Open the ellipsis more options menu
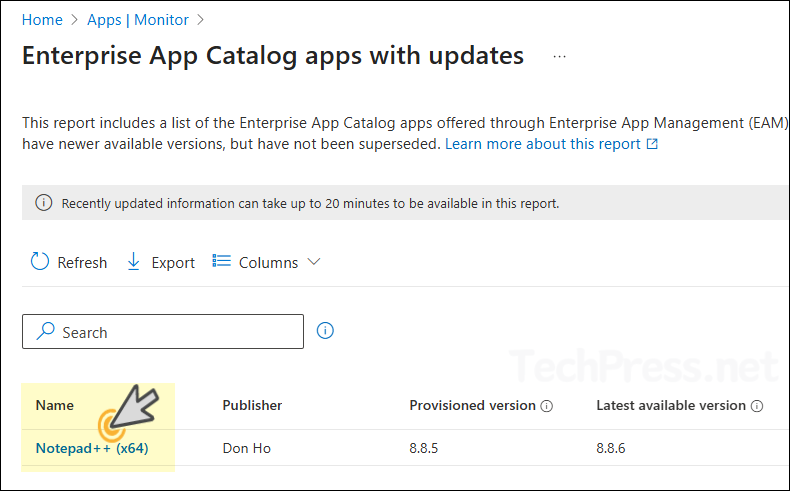 559,56
